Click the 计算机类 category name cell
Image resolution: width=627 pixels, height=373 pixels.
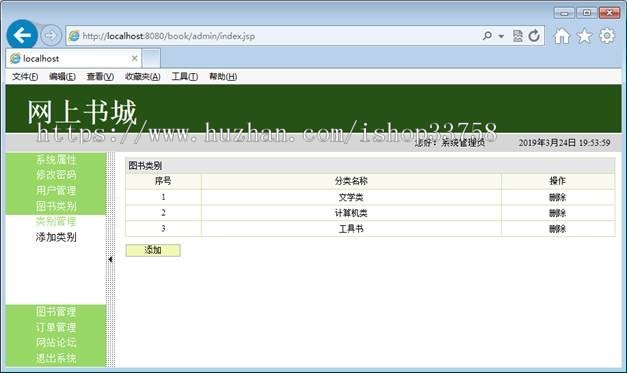[351, 213]
